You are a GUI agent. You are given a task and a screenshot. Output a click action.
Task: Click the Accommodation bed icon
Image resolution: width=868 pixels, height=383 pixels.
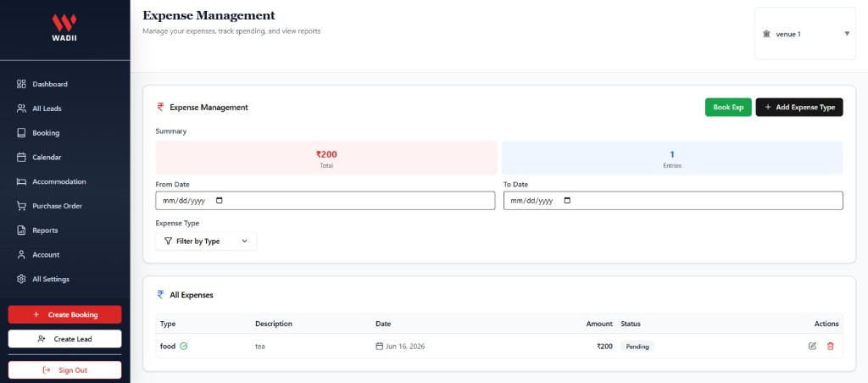pos(21,181)
